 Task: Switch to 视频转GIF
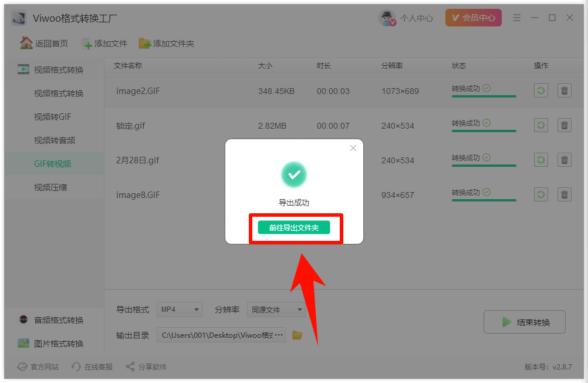52,117
